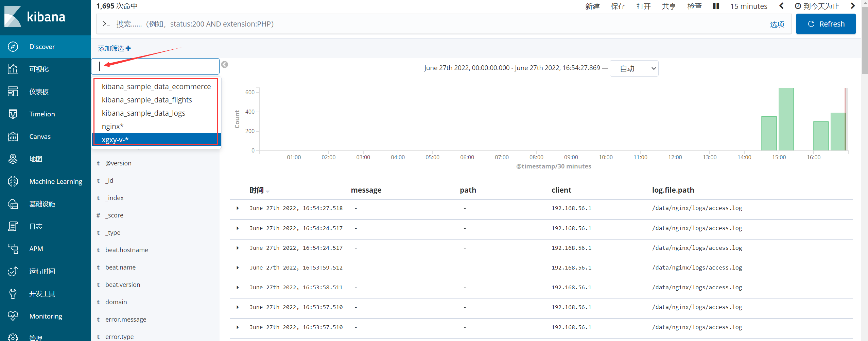Screen dimensions: 868x341
Task: Click the log.file.path column header
Action: point(673,190)
